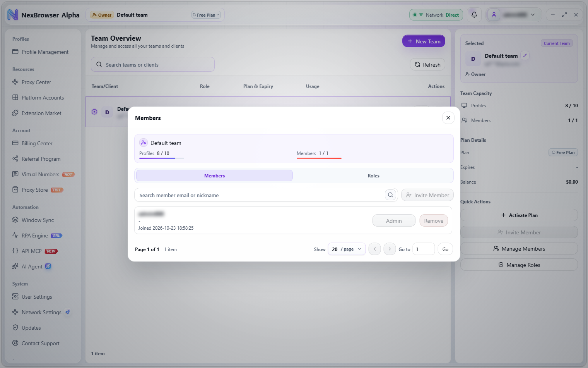Go to next page arrow
The image size is (588, 368).
pos(390,249)
